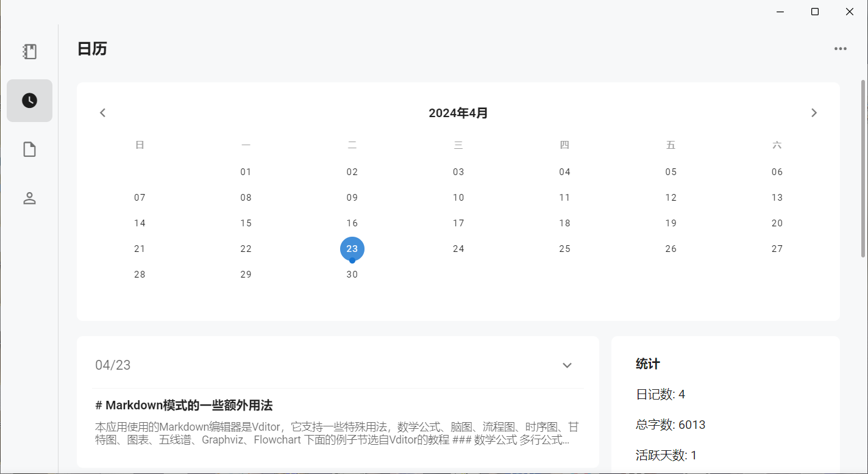This screenshot has height=474, width=868.
Task: Collapse the 04/23 diary entry section
Action: [x=567, y=365]
